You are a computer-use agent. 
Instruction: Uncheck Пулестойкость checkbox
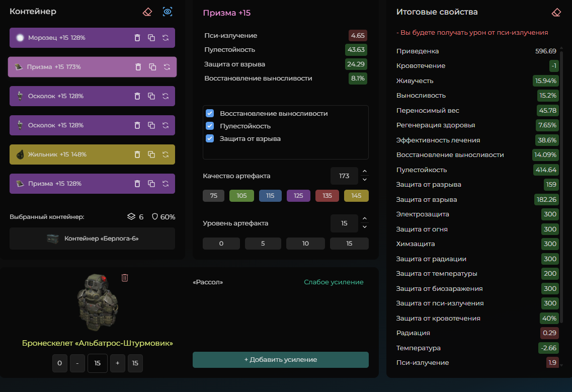tap(210, 126)
